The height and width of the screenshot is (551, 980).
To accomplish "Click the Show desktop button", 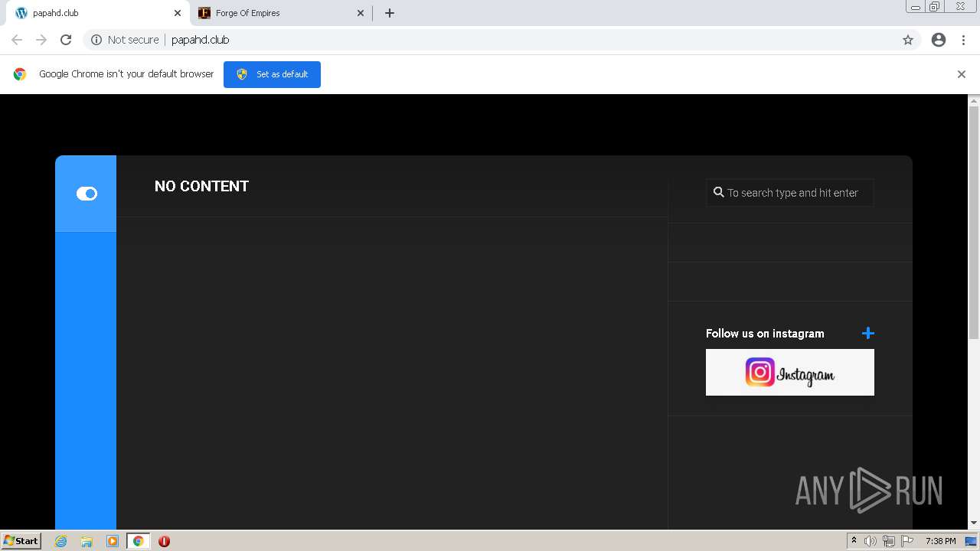I will tap(971, 541).
